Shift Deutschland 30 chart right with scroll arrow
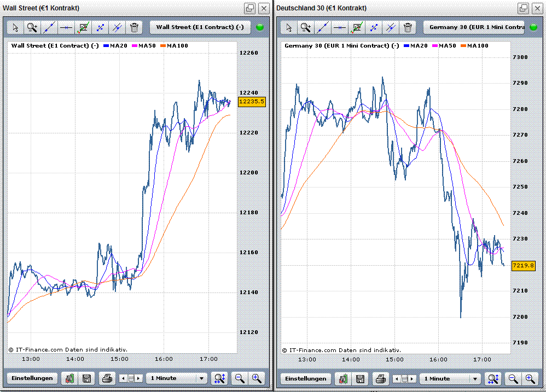The width and height of the screenshot is (546, 392). click(412, 378)
